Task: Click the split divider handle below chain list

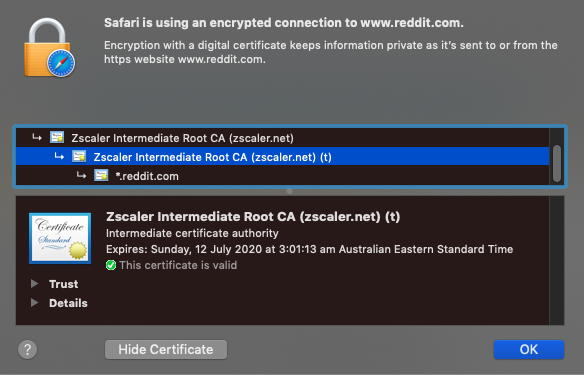Action: tap(289, 191)
